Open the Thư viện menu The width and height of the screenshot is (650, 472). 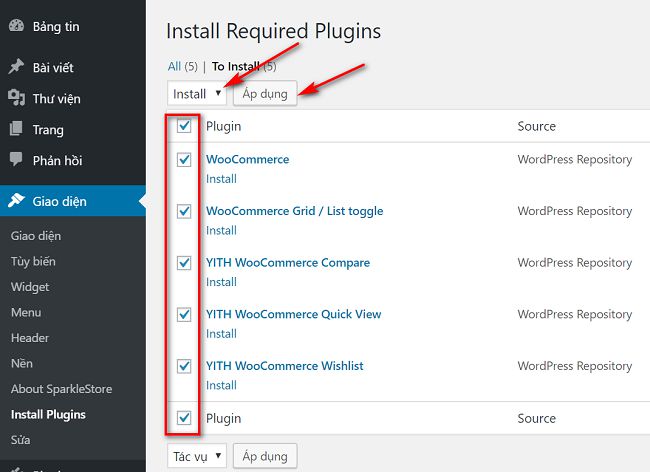click(56, 99)
